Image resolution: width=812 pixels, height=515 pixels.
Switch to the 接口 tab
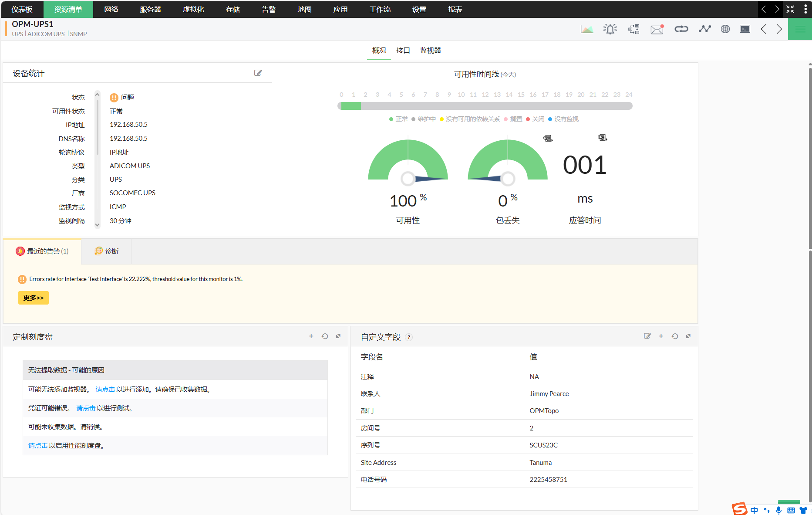(403, 51)
